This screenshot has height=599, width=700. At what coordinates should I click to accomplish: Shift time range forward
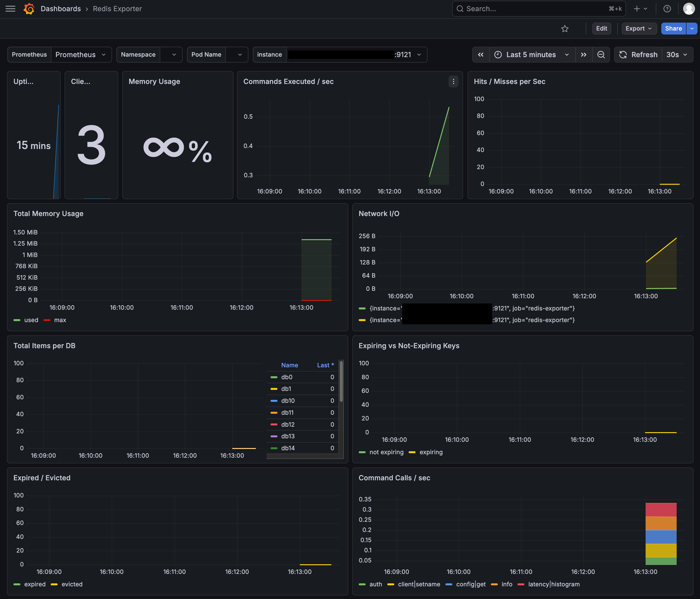(x=583, y=55)
